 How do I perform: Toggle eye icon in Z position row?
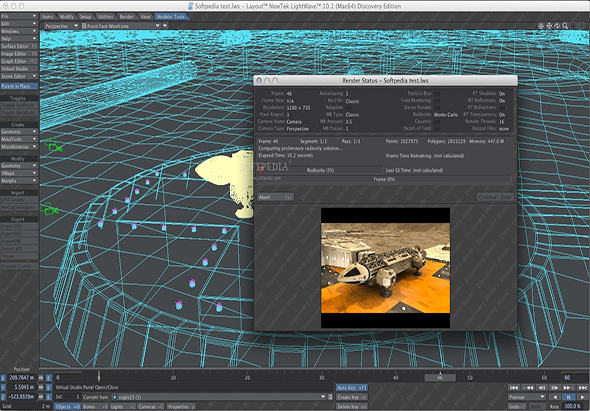pos(41,397)
